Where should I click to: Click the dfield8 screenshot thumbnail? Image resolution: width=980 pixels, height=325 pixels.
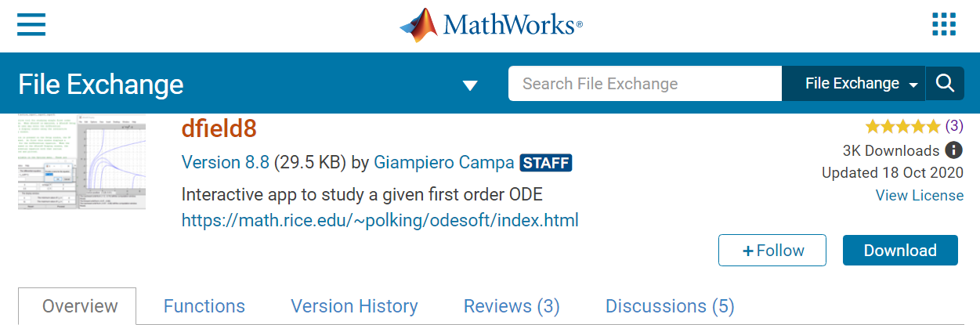click(x=81, y=162)
